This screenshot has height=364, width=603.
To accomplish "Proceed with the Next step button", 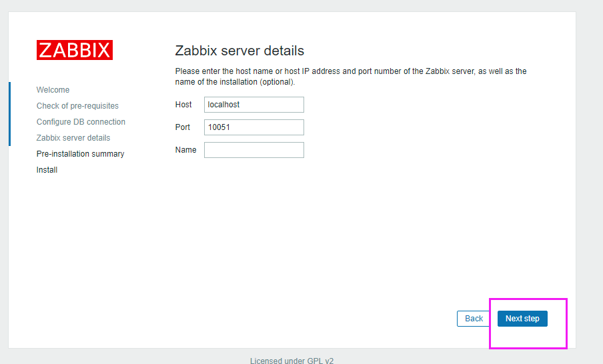I will coord(522,319).
